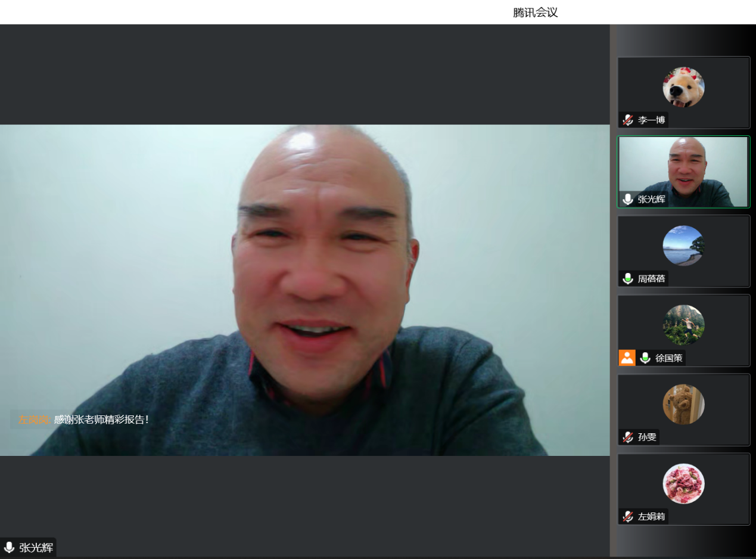This screenshot has width=756, height=559.
Task: Click the 左娟莉 name label
Action: 651,516
